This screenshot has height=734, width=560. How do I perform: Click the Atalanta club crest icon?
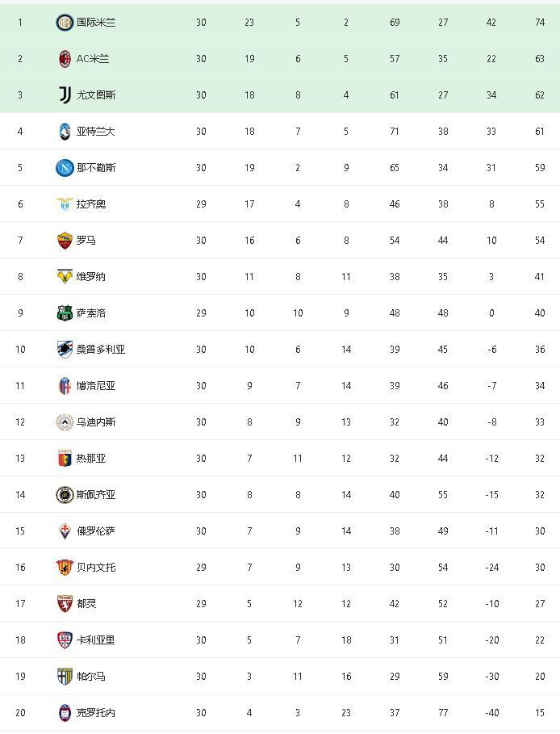pyautogui.click(x=65, y=132)
